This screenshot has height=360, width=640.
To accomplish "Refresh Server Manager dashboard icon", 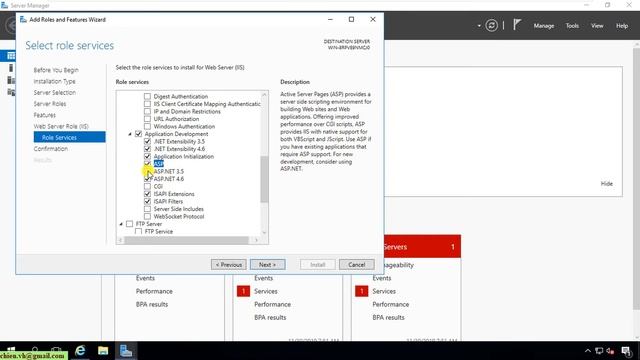I will 491,26.
